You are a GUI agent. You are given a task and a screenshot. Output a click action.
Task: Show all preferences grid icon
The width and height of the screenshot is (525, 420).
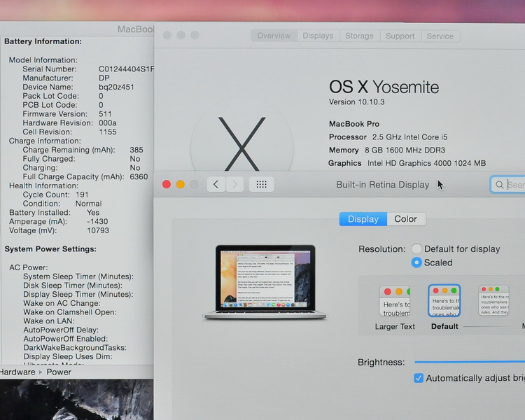coord(262,185)
